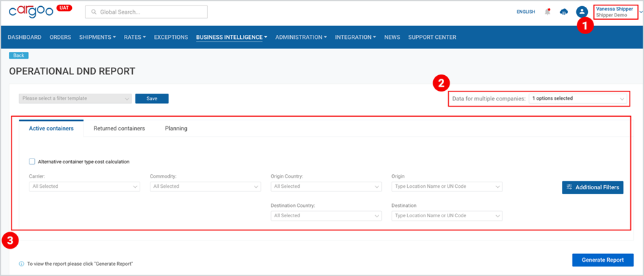Open the Origin Country dropdown
The height and width of the screenshot is (276, 644).
click(x=326, y=187)
